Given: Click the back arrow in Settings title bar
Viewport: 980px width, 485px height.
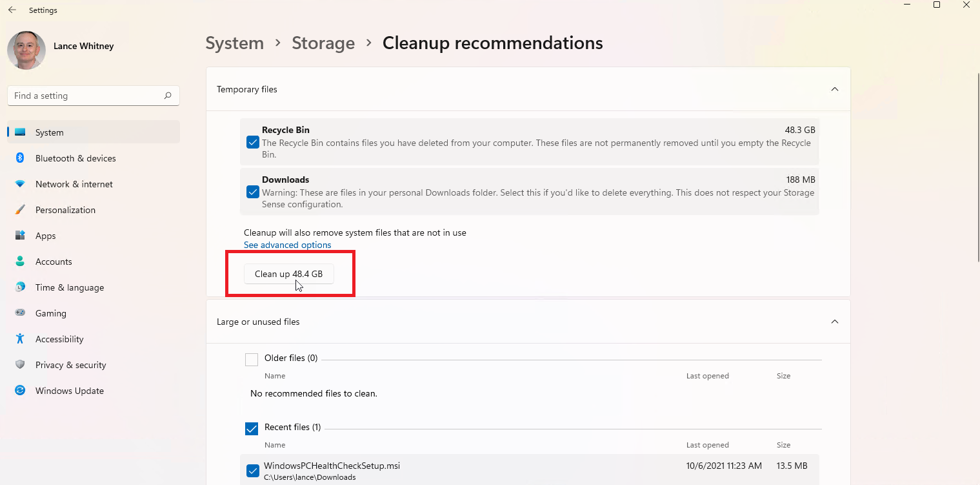Looking at the screenshot, I should point(12,10).
